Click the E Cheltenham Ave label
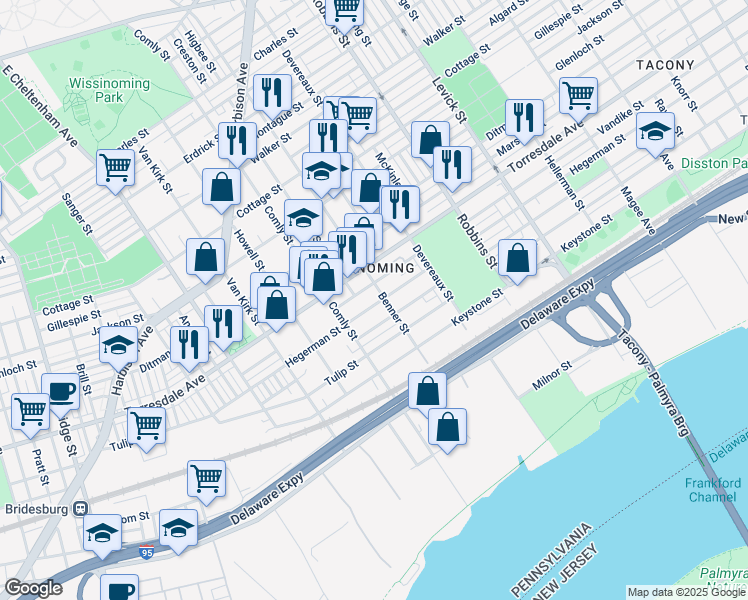The image size is (748, 600). pyautogui.click(x=40, y=106)
